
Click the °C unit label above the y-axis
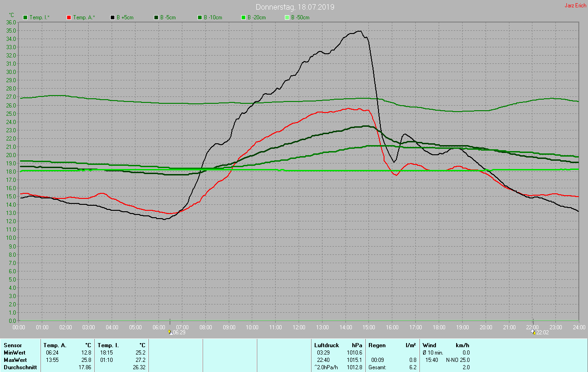tap(11, 15)
